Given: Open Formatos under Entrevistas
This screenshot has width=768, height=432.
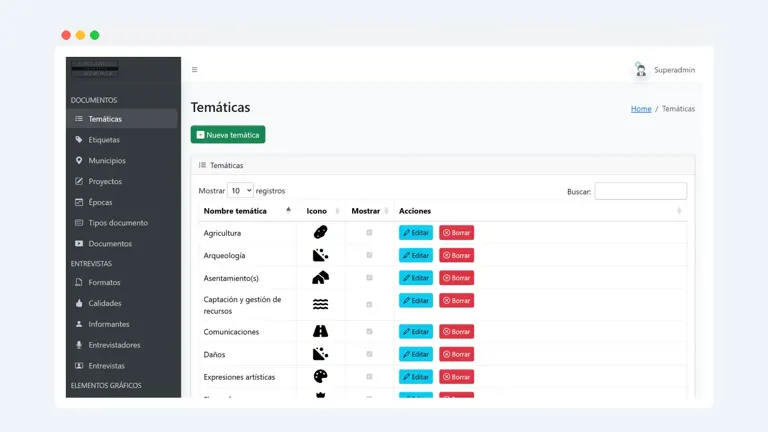Looking at the screenshot, I should (121, 283).
